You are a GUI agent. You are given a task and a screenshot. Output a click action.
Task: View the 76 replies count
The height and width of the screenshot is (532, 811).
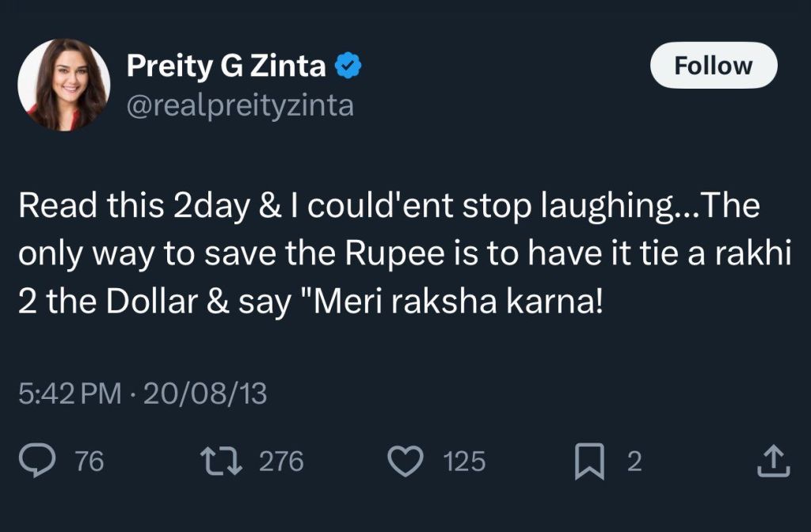coord(89,462)
